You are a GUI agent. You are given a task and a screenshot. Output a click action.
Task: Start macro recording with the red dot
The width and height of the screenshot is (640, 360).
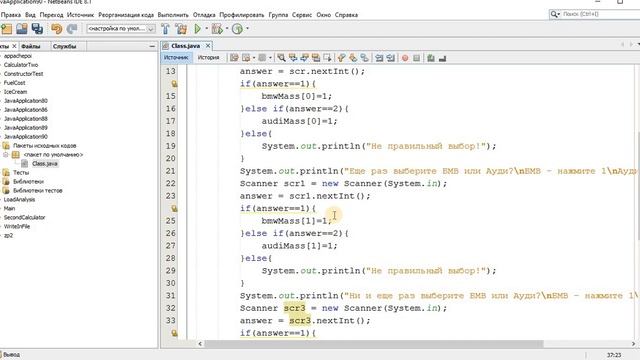pos(405,58)
